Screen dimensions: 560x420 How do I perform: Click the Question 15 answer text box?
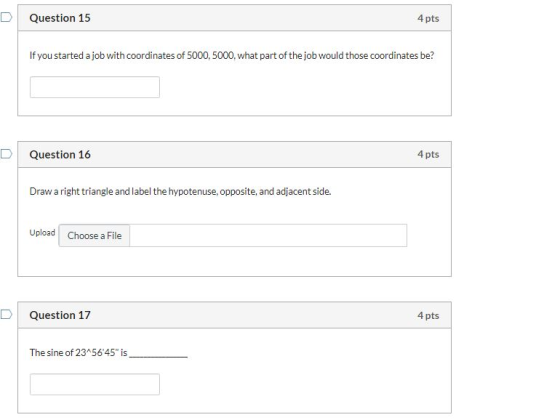click(x=95, y=87)
